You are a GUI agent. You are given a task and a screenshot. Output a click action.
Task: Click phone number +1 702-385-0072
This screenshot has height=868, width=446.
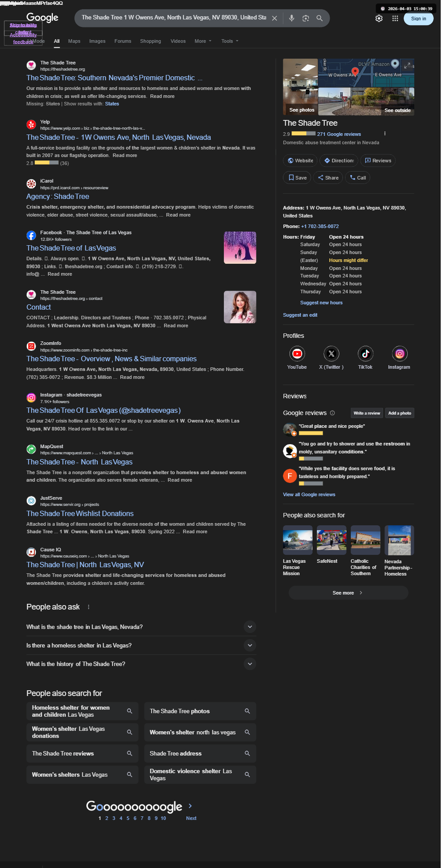point(320,226)
